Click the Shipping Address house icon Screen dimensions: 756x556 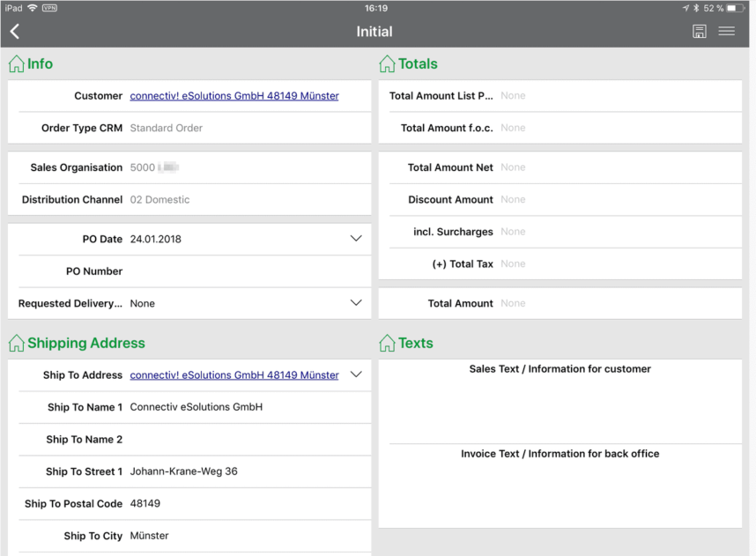pyautogui.click(x=17, y=344)
